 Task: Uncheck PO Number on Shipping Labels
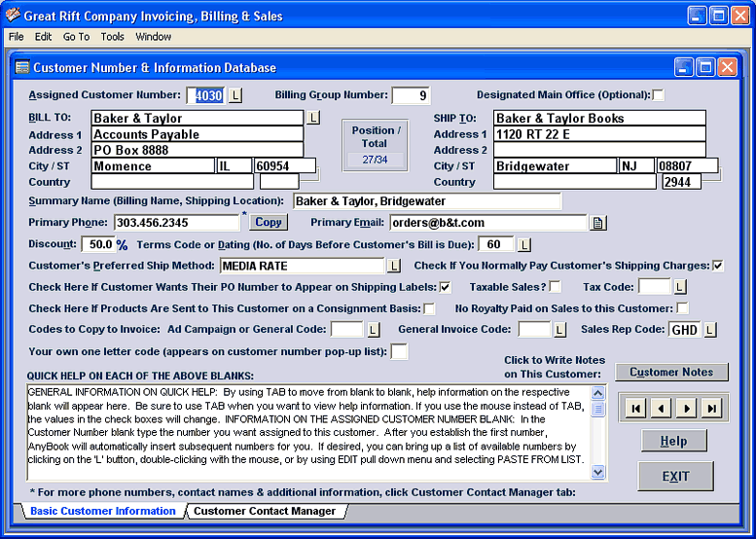[445, 287]
